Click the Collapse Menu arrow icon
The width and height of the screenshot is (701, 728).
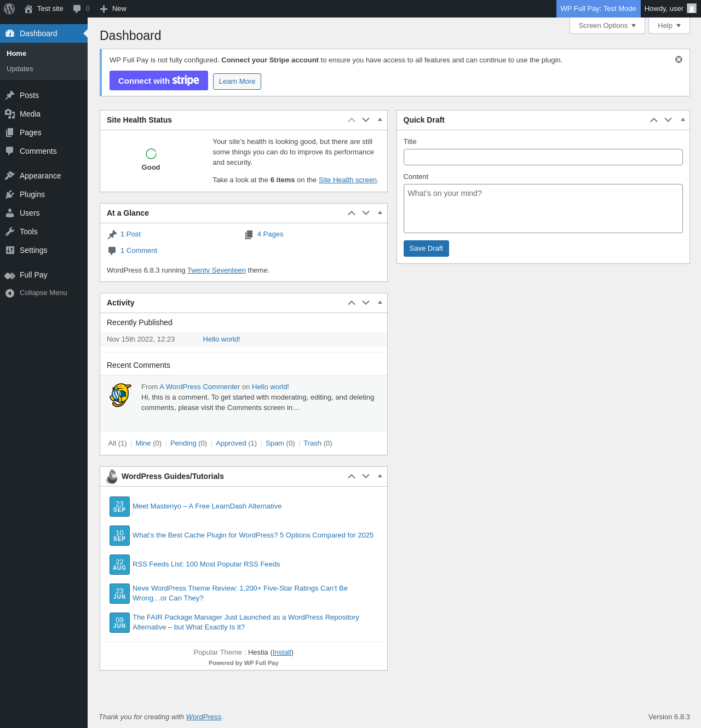click(10, 293)
